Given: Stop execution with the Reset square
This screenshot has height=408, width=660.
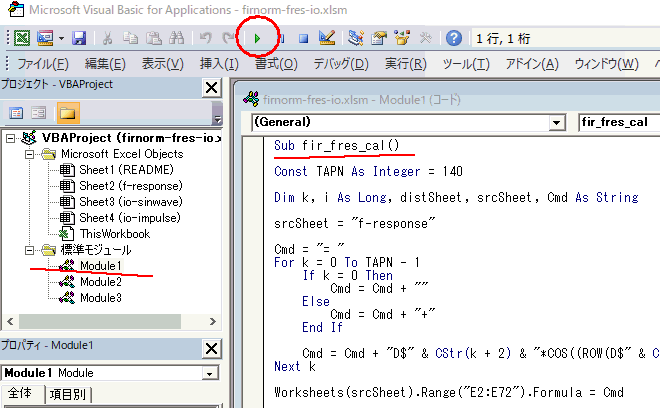Looking at the screenshot, I should point(303,39).
